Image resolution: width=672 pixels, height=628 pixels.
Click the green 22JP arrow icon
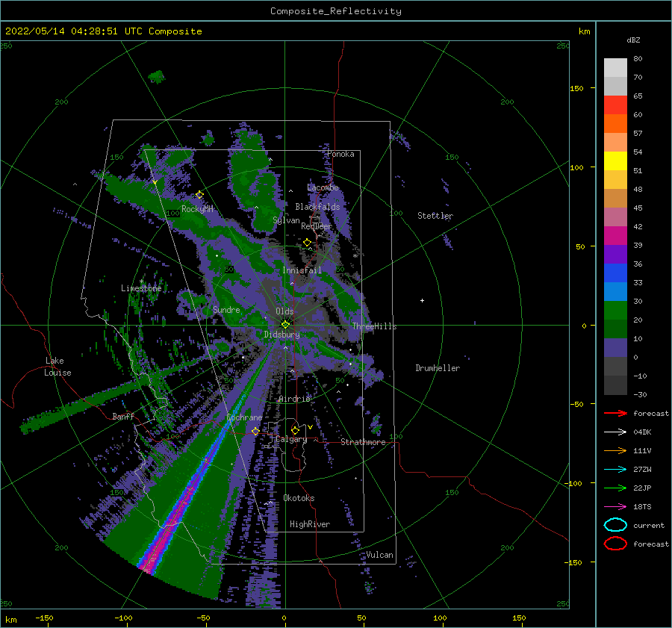(615, 488)
